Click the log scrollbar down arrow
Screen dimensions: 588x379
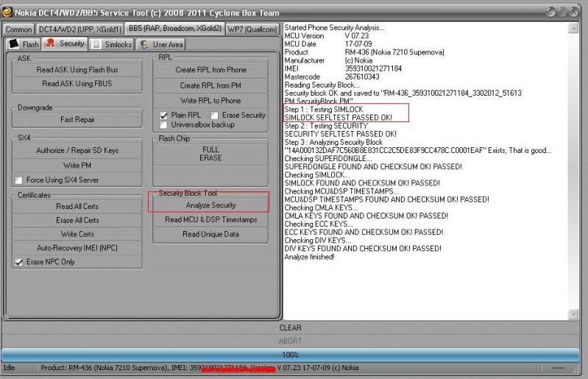[573, 314]
